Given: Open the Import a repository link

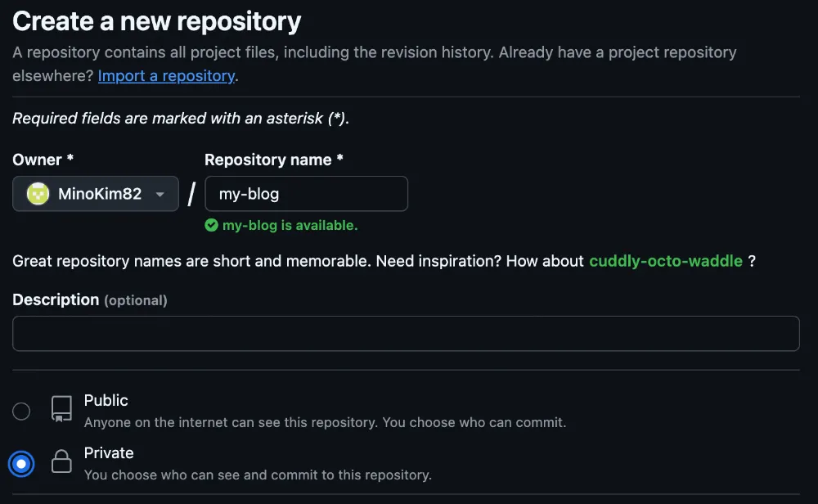Looking at the screenshot, I should 166,75.
